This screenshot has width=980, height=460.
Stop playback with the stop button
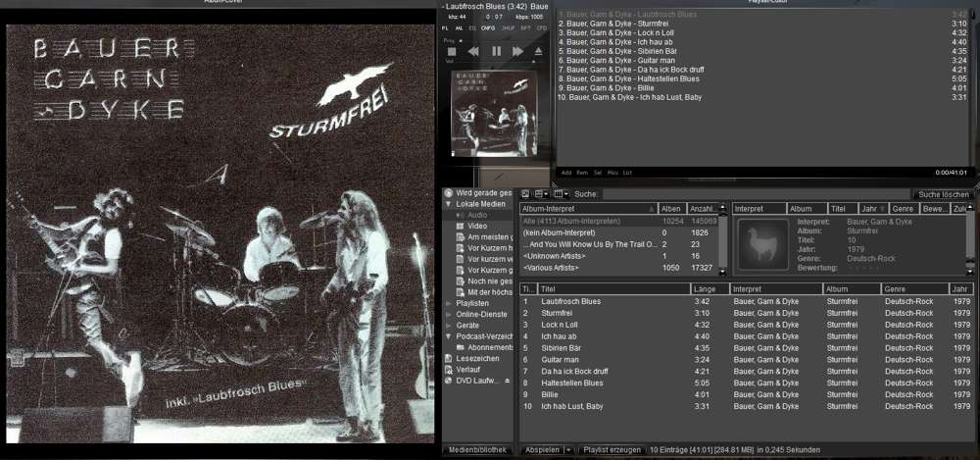coord(452,51)
